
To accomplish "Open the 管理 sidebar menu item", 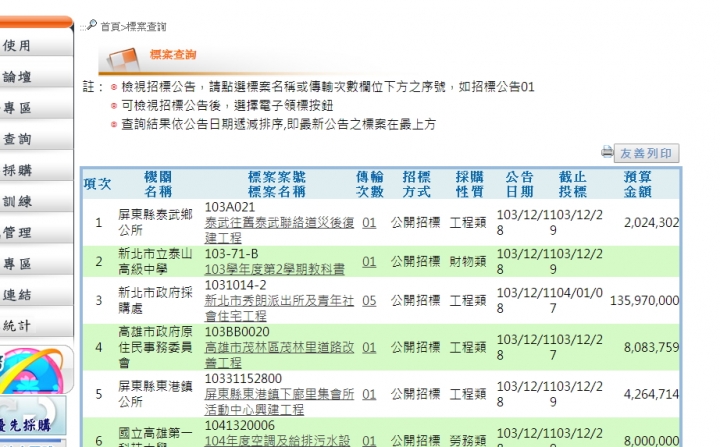I will point(17,232).
